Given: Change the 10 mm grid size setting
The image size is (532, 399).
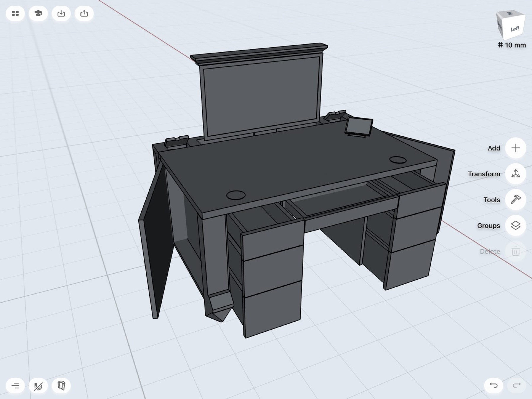Looking at the screenshot, I should tap(512, 45).
